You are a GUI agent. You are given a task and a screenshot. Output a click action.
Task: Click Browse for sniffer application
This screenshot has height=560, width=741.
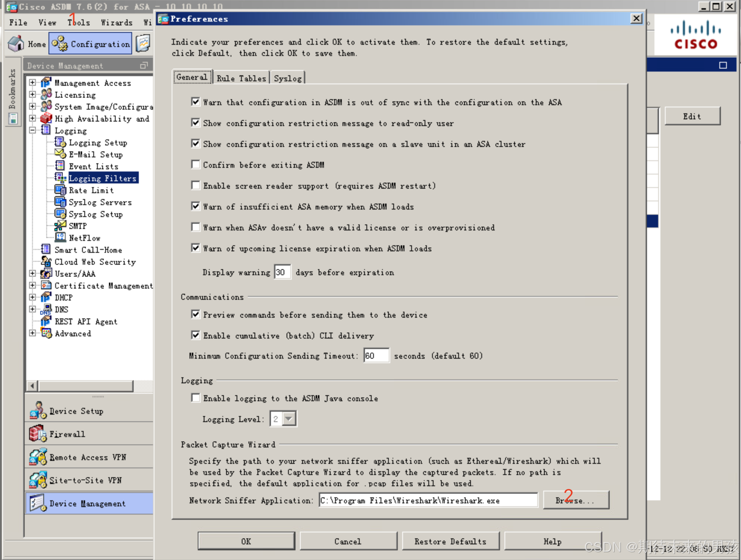[x=576, y=500]
